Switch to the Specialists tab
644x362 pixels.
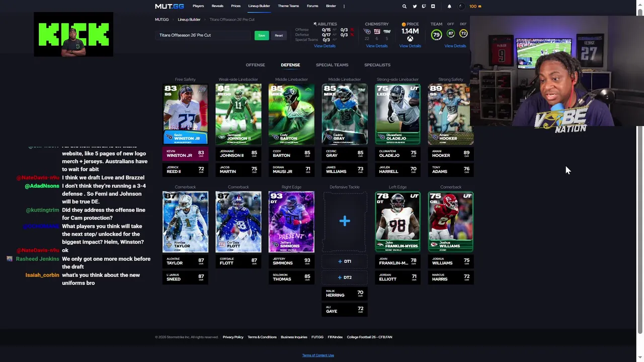click(x=377, y=65)
